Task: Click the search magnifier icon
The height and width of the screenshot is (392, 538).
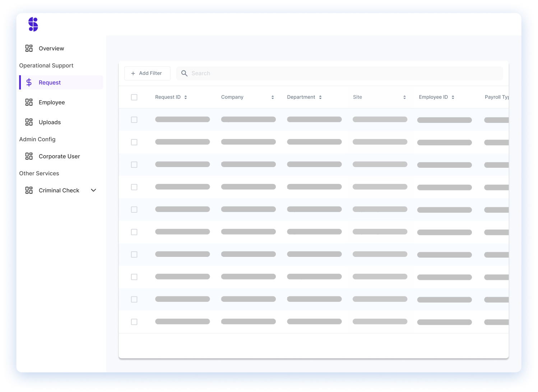Action: (184, 73)
